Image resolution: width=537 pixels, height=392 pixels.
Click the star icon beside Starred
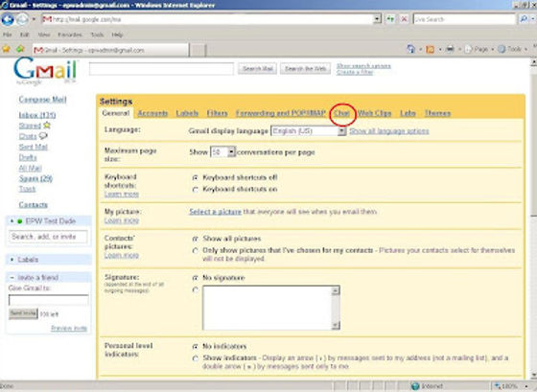point(47,126)
